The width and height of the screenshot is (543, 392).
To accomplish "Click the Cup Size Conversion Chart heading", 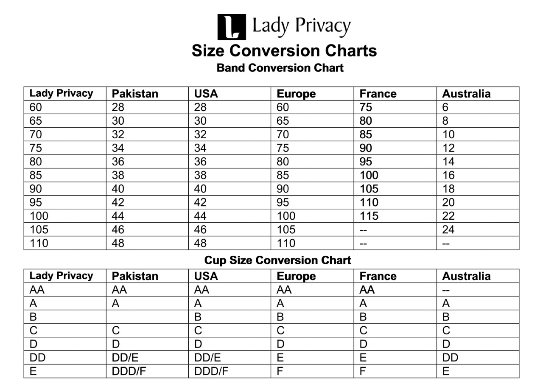I will point(277,260).
